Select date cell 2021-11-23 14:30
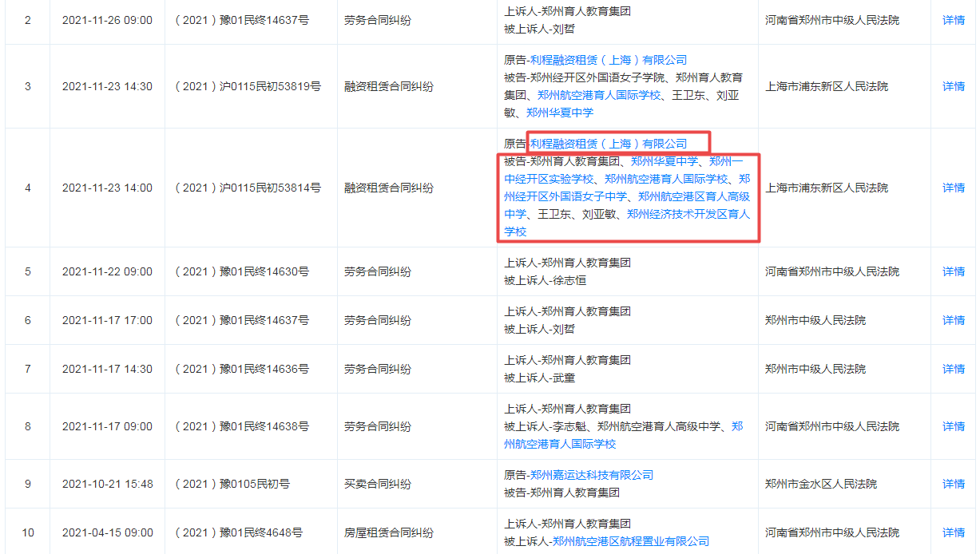This screenshot has width=980, height=554. [x=107, y=86]
